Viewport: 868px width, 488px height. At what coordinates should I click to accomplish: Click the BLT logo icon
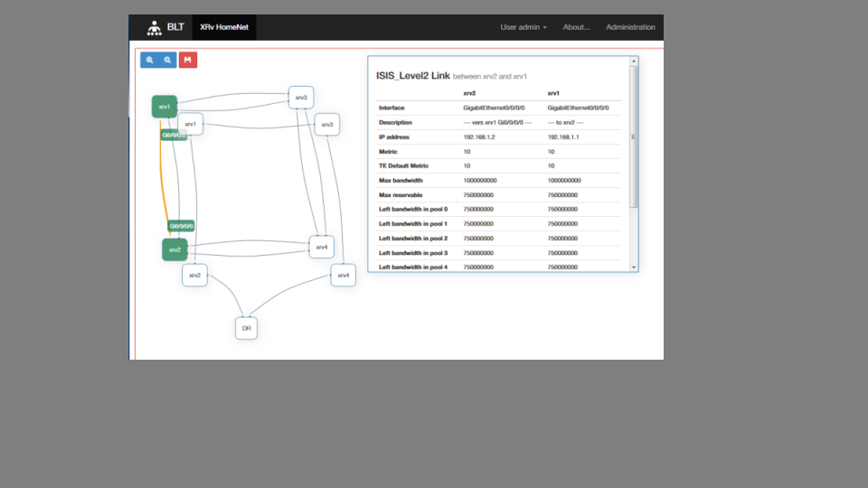point(155,28)
